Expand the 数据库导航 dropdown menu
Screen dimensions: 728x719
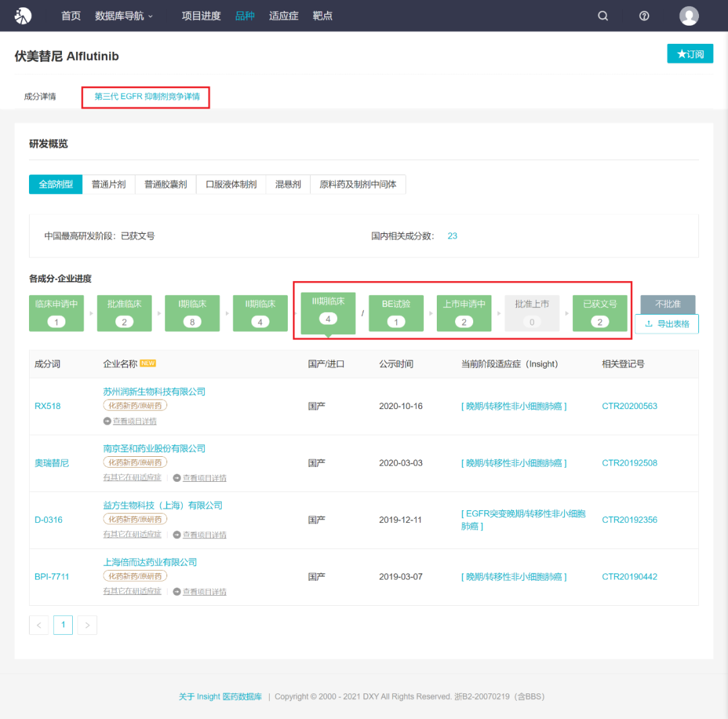point(123,15)
